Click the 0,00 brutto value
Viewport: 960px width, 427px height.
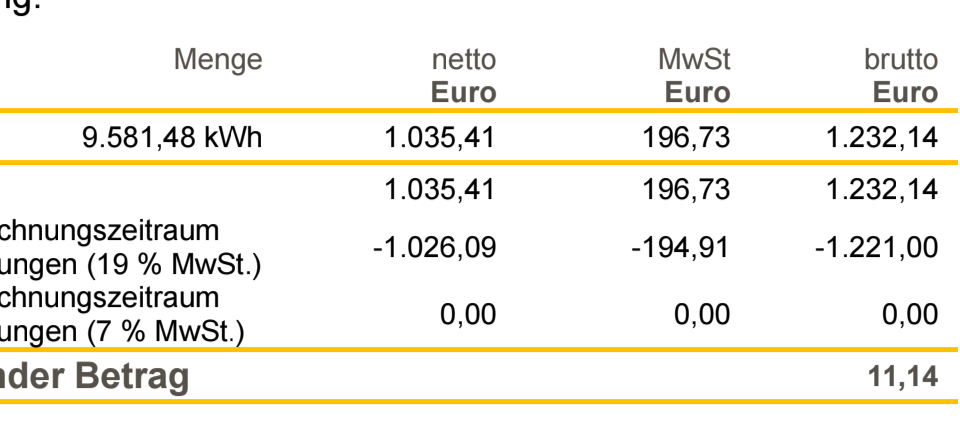(910, 315)
